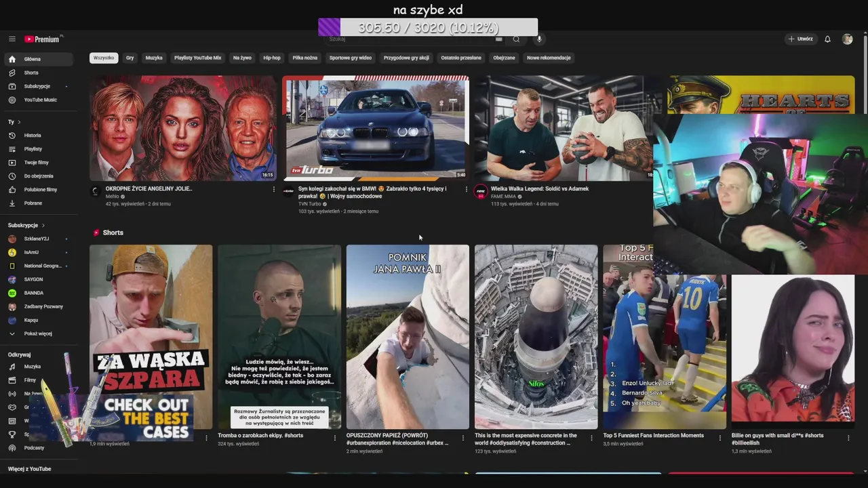Open National Geographic channel subscription
Image resolution: width=868 pixels, height=488 pixels.
click(39, 266)
